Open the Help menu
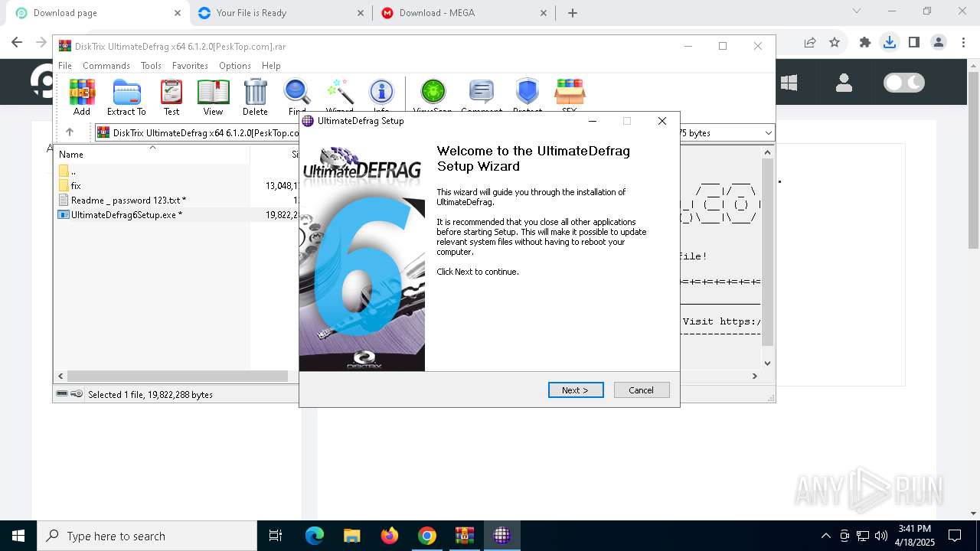The image size is (980, 551). 271,66
